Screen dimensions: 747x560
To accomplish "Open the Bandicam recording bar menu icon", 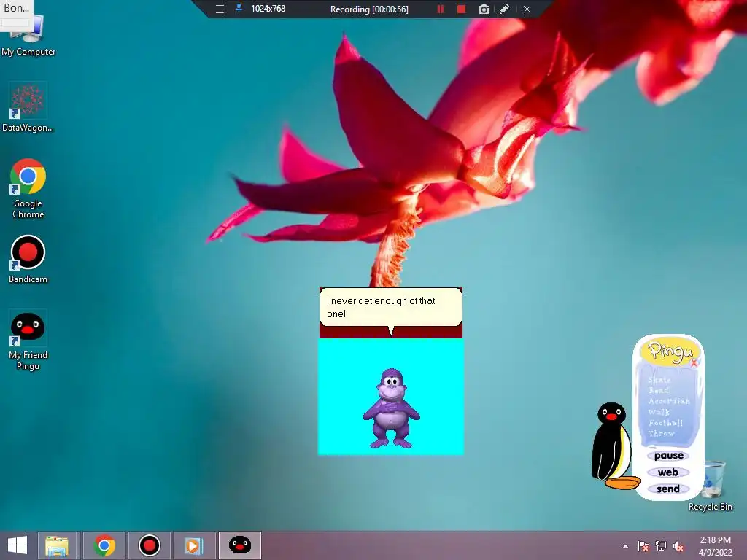I will [220, 9].
